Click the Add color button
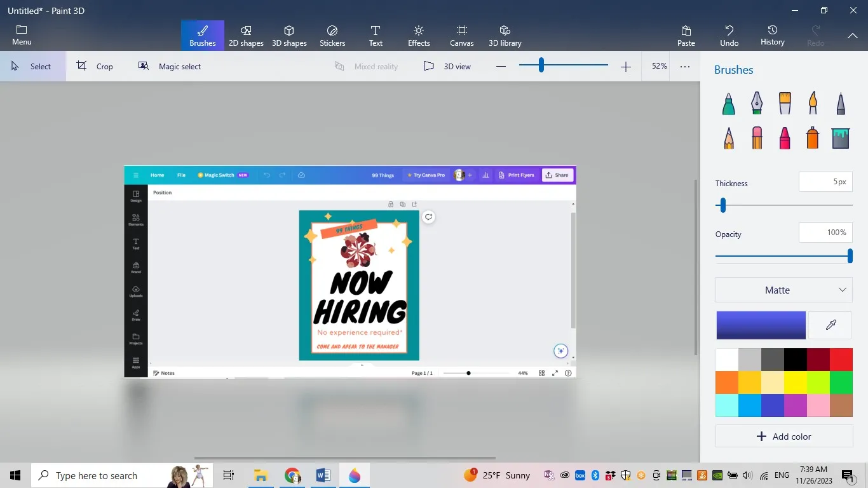Screen dimensions: 868x488 pyautogui.click(x=784, y=436)
